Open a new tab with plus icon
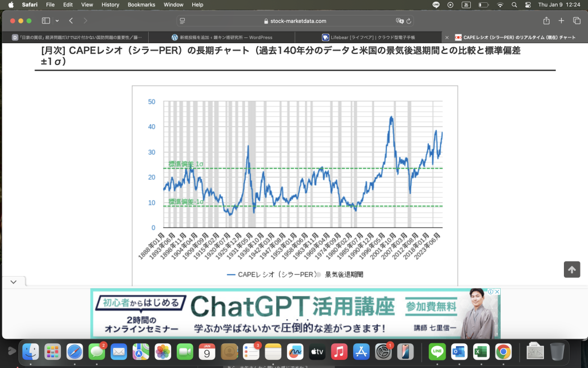 coord(562,21)
